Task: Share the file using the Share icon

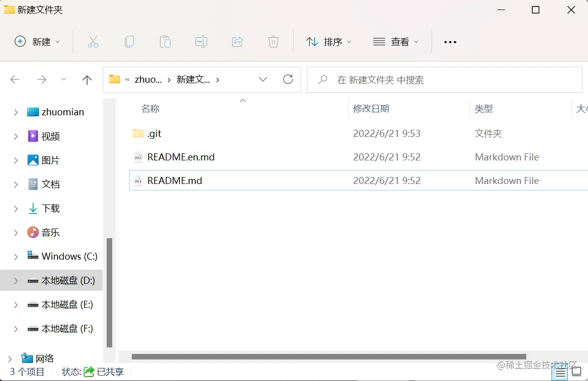Action: point(237,42)
